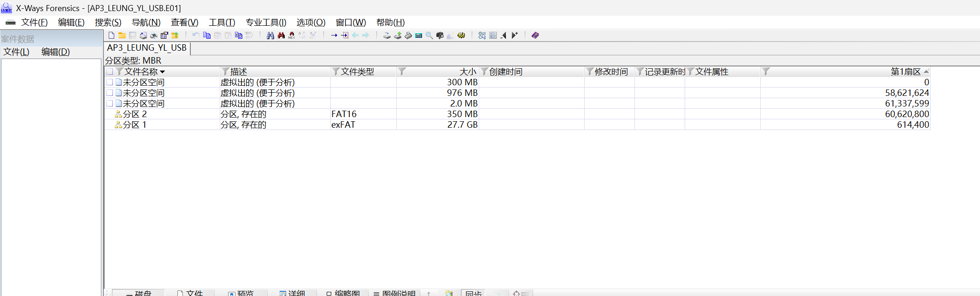Toggle the select-all checkbox in the header

[110, 71]
